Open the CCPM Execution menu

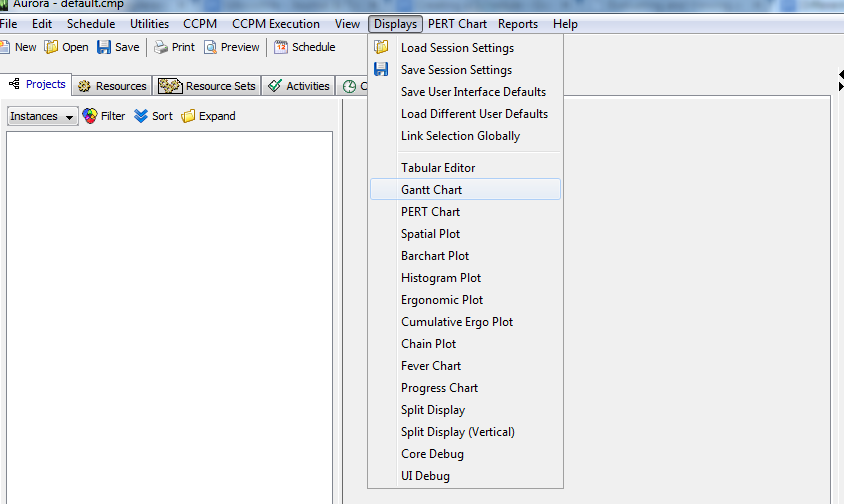point(276,24)
